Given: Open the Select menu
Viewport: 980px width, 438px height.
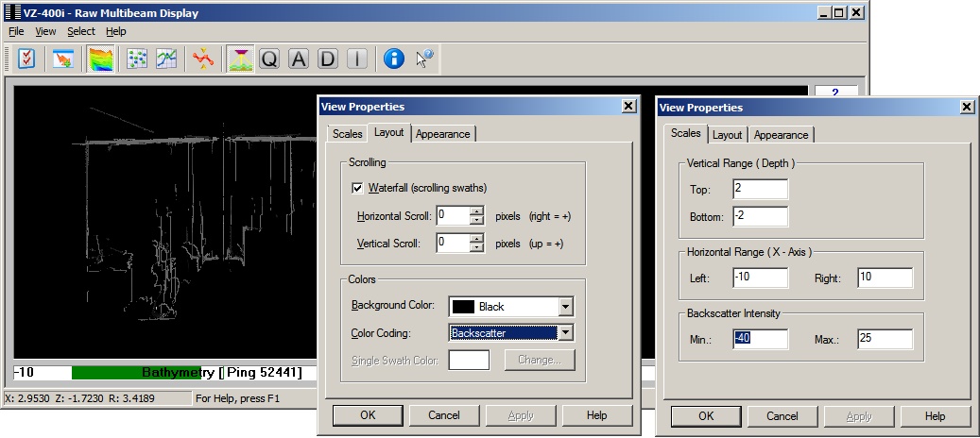Looking at the screenshot, I should click(80, 31).
